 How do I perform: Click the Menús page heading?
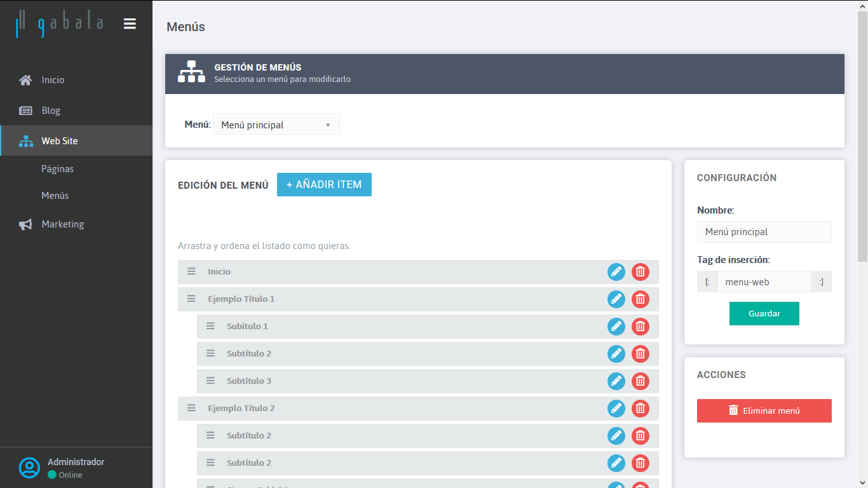[186, 27]
